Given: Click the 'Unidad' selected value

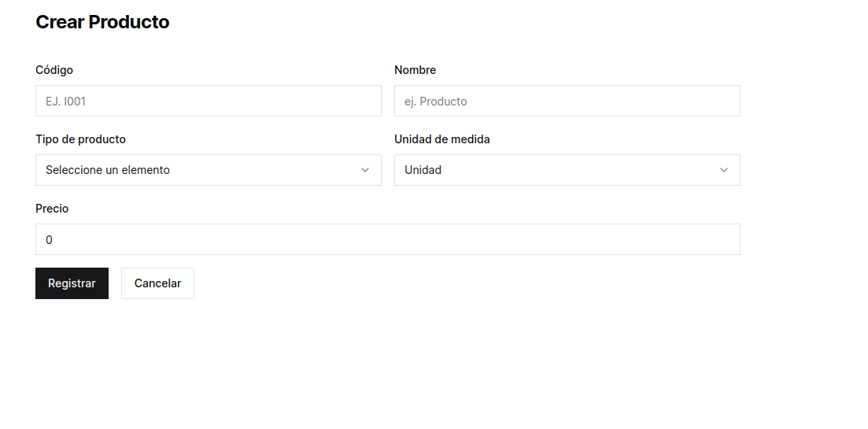Looking at the screenshot, I should pos(423,170).
